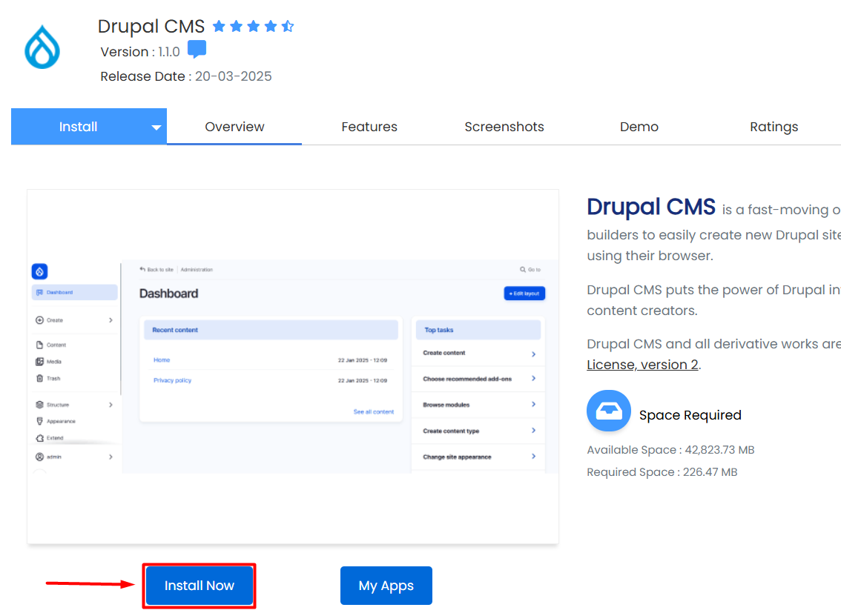Click the Available Space : 42,823.73 MB text

tap(670, 450)
